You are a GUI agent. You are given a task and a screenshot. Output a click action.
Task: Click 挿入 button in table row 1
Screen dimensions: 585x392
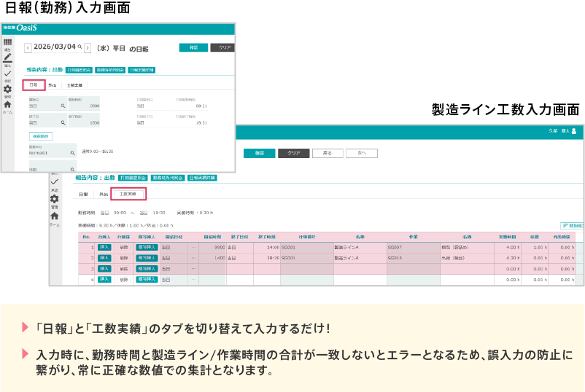tap(104, 248)
